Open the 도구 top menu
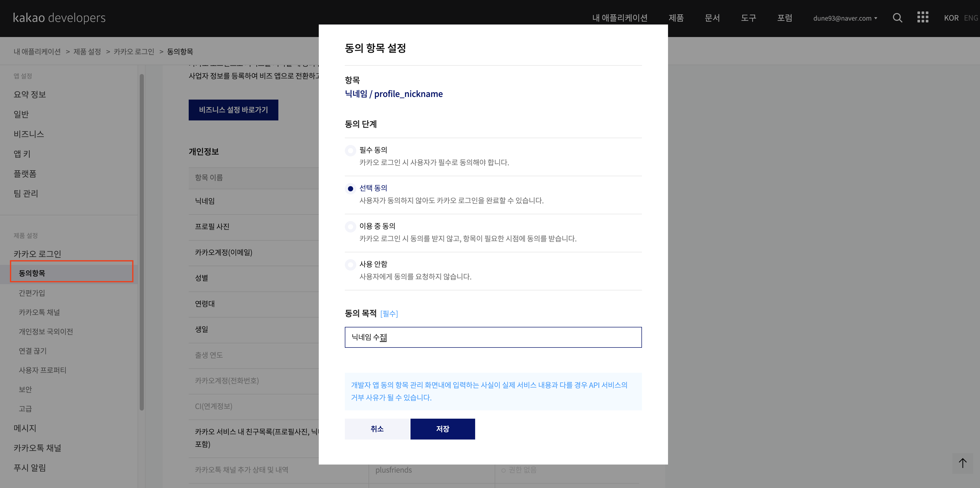 coord(748,18)
